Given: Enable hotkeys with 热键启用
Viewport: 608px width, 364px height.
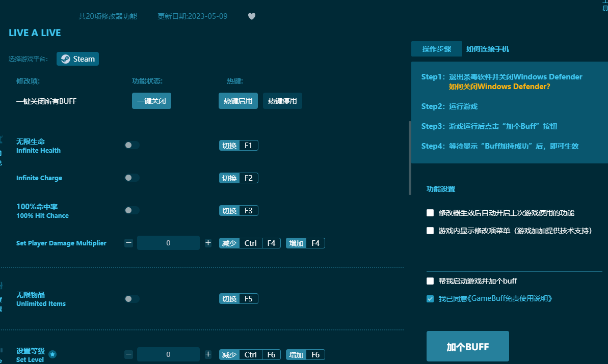Looking at the screenshot, I should point(238,101).
